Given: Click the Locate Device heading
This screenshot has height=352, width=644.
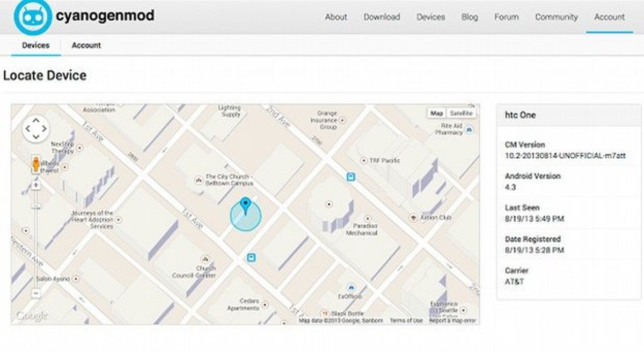Looking at the screenshot, I should tap(45, 76).
